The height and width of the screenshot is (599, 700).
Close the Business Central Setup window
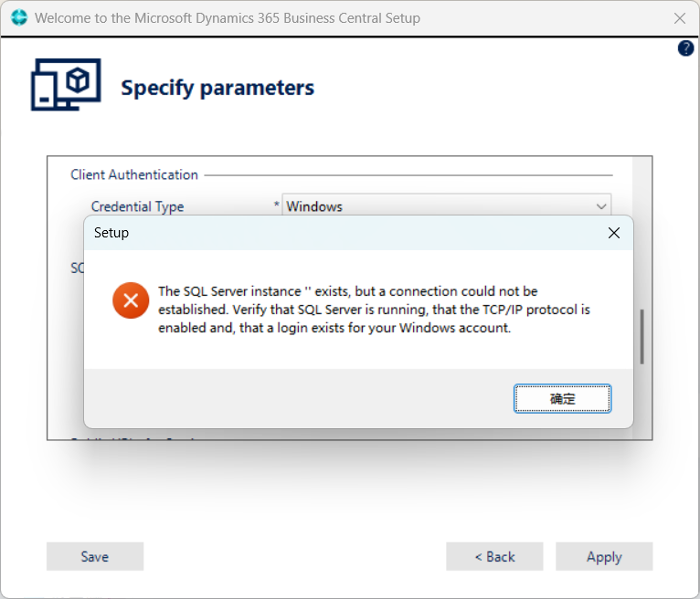click(x=680, y=18)
